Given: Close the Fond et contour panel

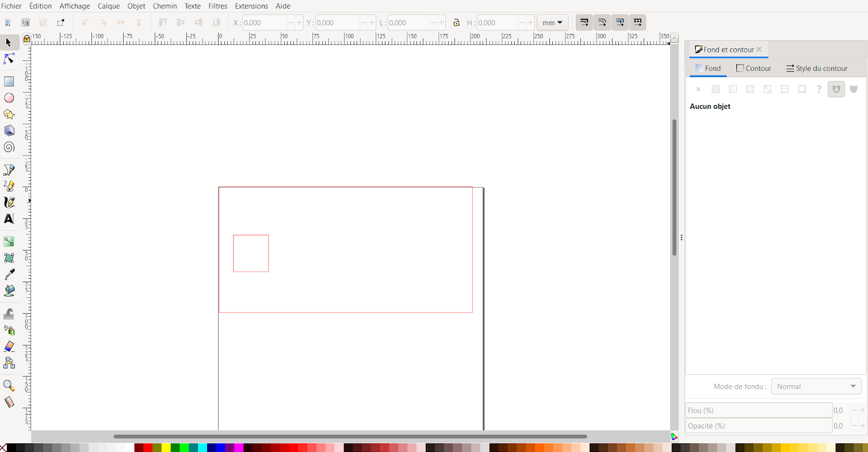Looking at the screenshot, I should [759, 50].
